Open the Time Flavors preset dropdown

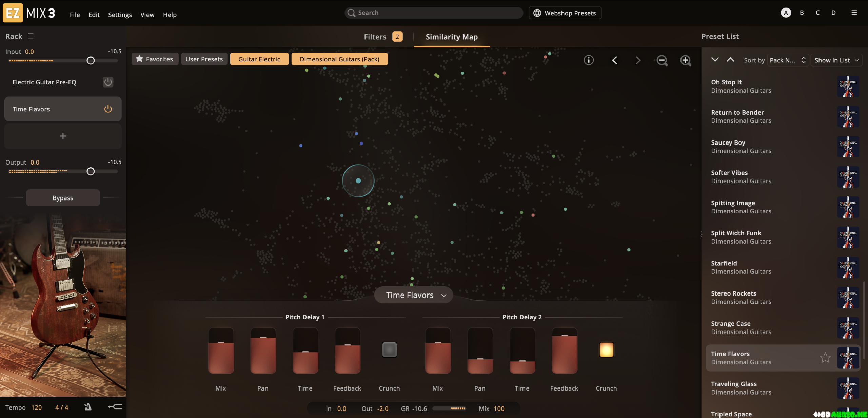point(414,295)
